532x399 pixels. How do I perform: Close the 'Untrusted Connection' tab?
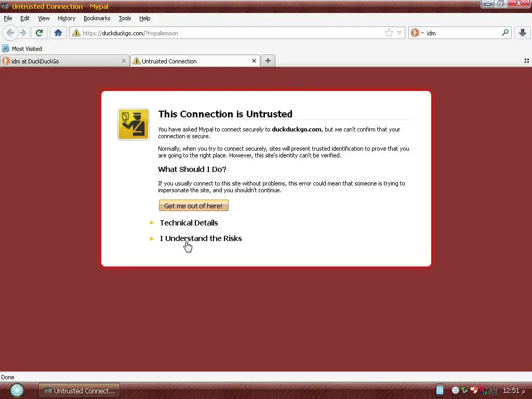[254, 61]
